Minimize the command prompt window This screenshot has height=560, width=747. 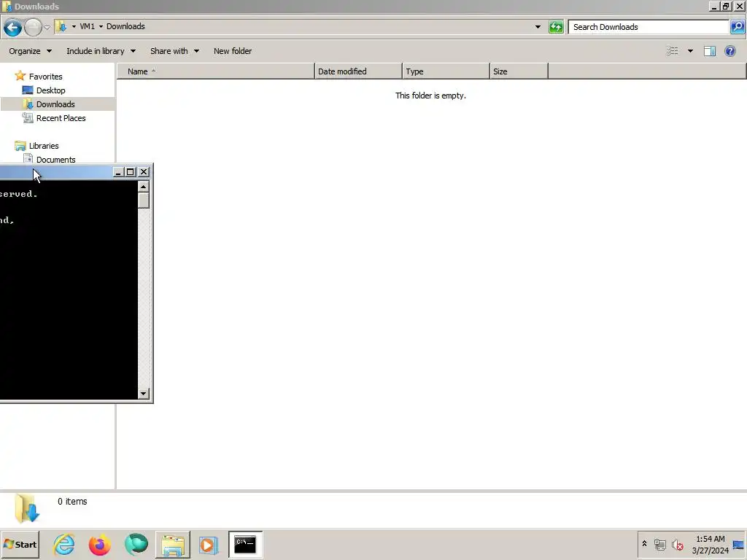(119, 172)
